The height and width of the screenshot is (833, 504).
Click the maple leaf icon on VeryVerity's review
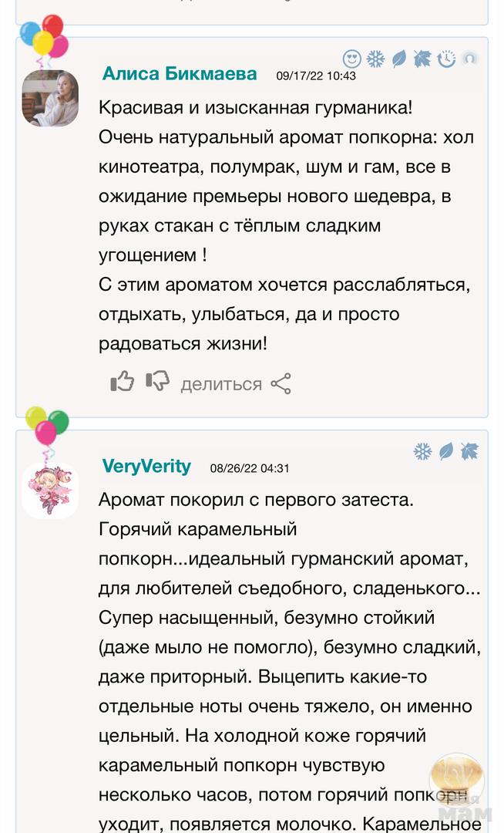point(469,451)
